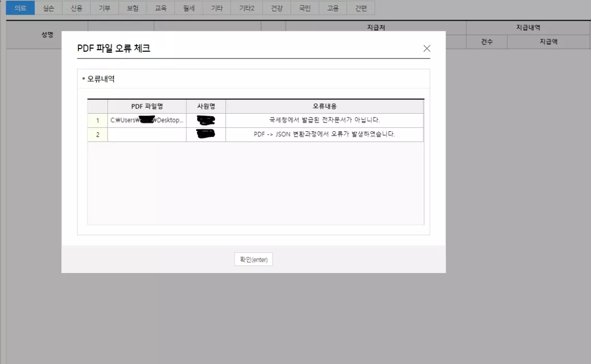Open the 보험 tab
Viewport: 591px width, 364px height.
[x=132, y=8]
